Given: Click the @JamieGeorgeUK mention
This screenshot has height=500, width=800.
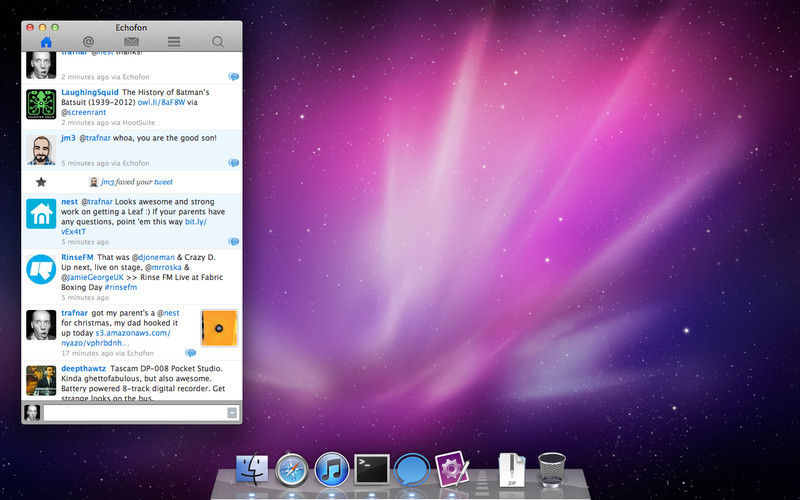Looking at the screenshot, I should [x=92, y=278].
